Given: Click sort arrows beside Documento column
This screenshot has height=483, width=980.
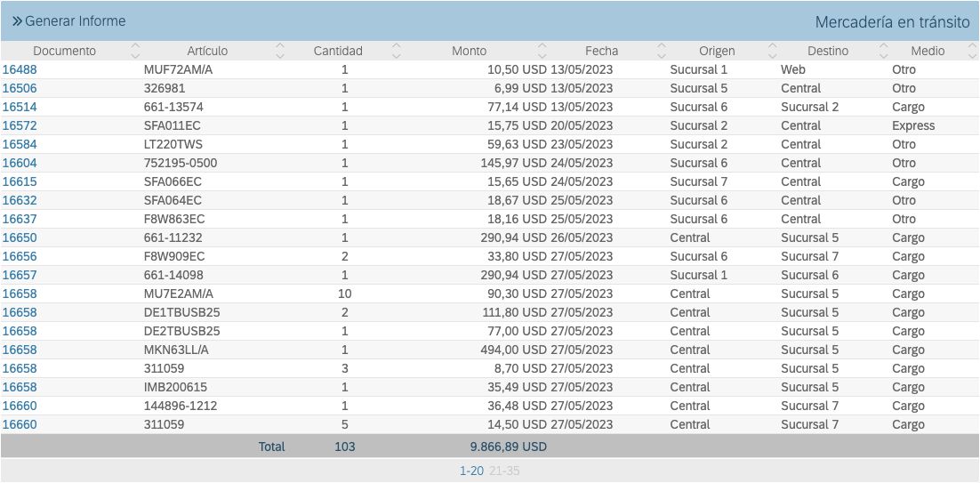Looking at the screenshot, I should point(135,52).
